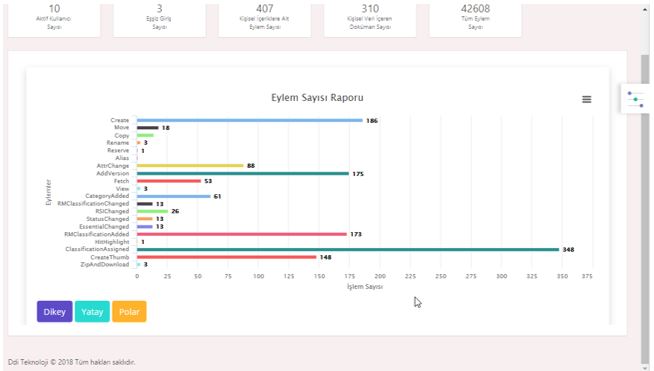Screen dimensions: 654x371
Task: Open the settings sliders panel icon
Action: tap(635, 99)
